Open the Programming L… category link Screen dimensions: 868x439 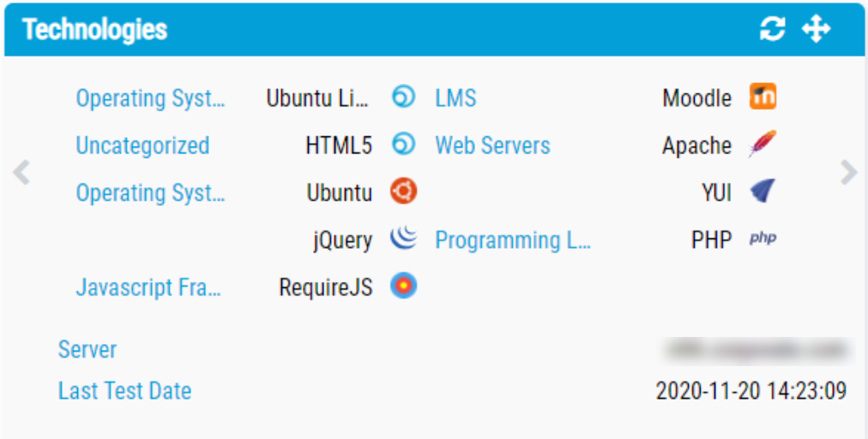[x=513, y=240]
